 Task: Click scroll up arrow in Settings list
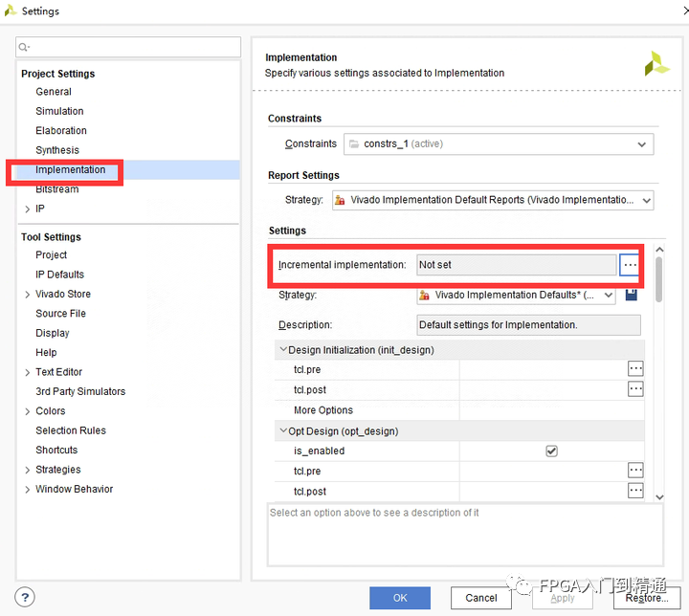pos(659,250)
